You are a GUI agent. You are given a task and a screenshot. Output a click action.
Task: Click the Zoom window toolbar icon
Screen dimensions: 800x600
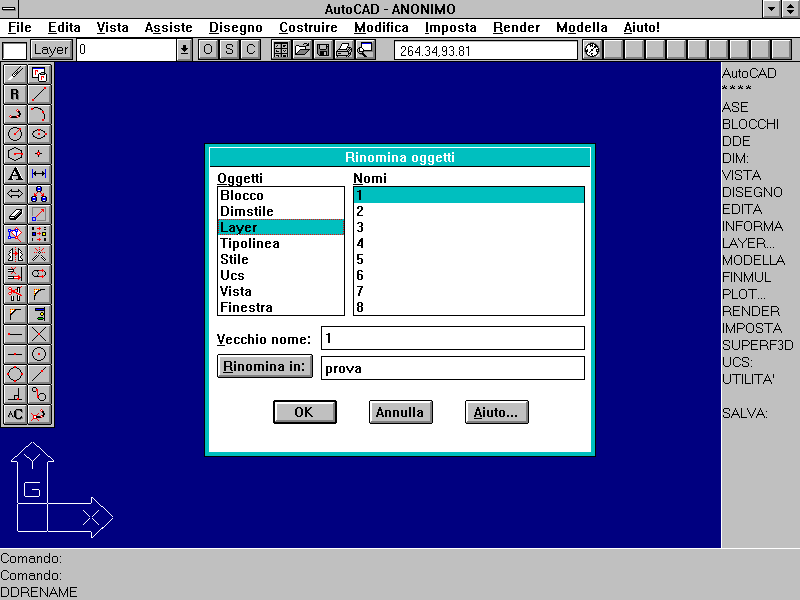pos(365,49)
